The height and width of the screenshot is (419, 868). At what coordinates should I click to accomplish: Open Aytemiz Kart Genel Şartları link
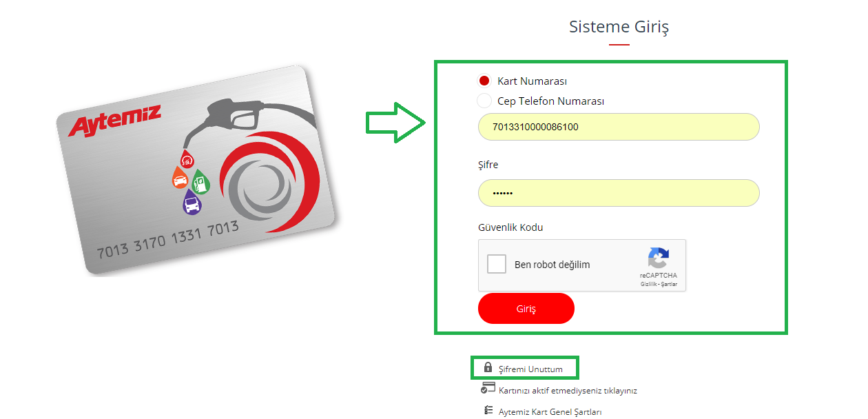tap(550, 411)
